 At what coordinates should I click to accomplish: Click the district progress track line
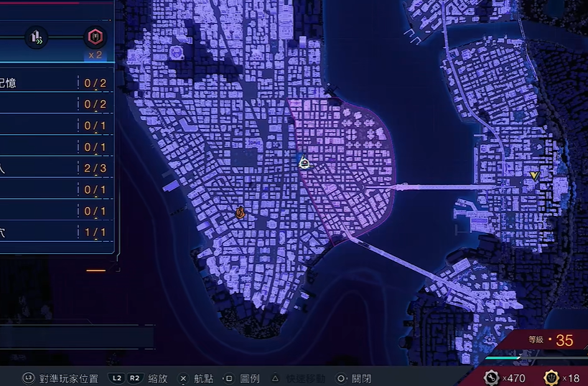coord(65,37)
